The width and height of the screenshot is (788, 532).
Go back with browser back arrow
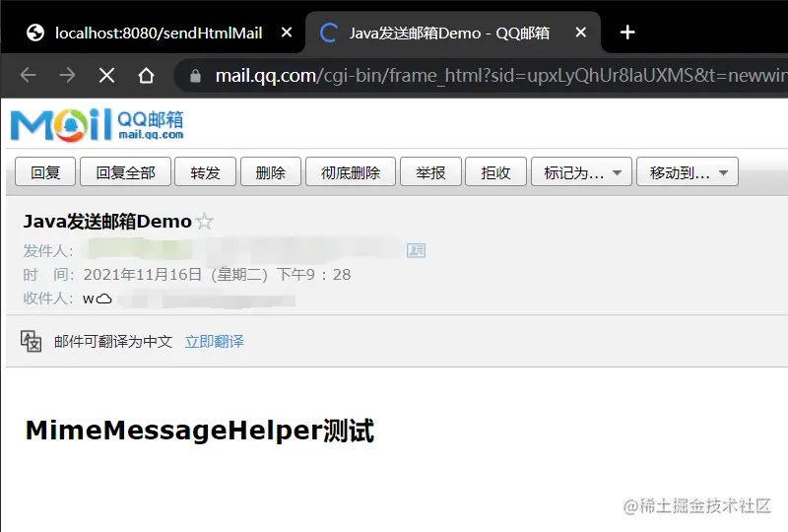[29, 76]
